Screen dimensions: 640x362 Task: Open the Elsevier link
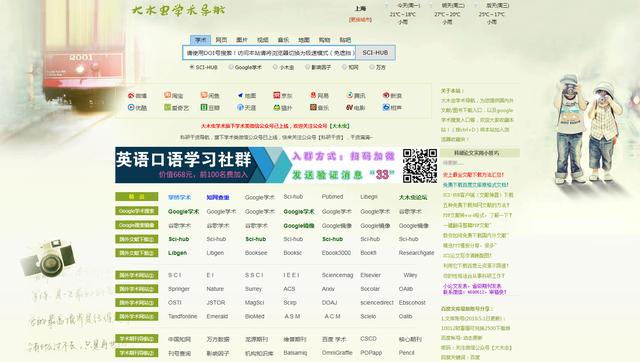[x=371, y=275]
